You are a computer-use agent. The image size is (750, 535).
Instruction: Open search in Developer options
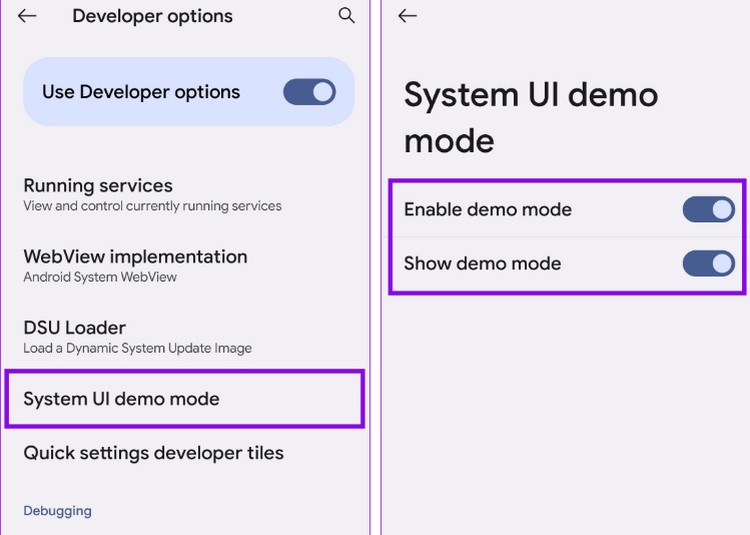[346, 16]
